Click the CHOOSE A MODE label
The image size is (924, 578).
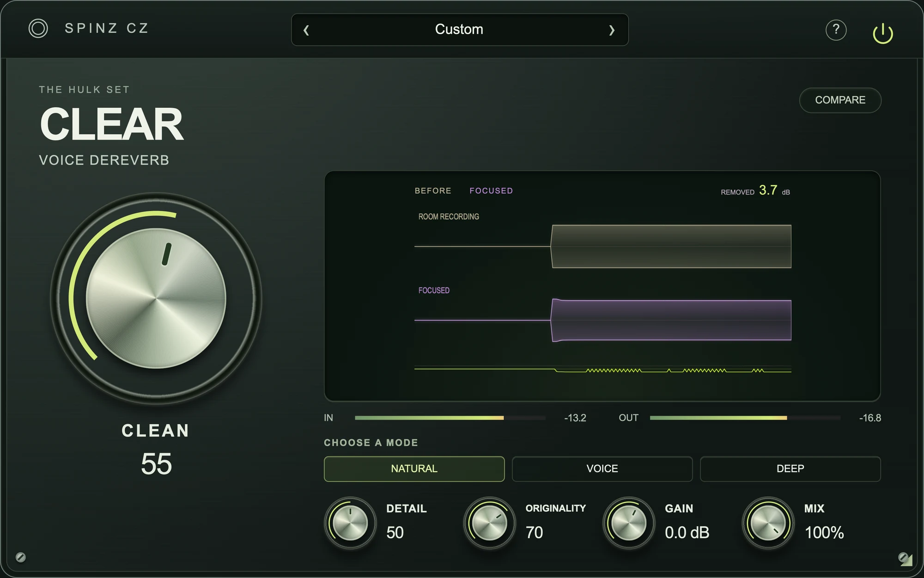(371, 443)
